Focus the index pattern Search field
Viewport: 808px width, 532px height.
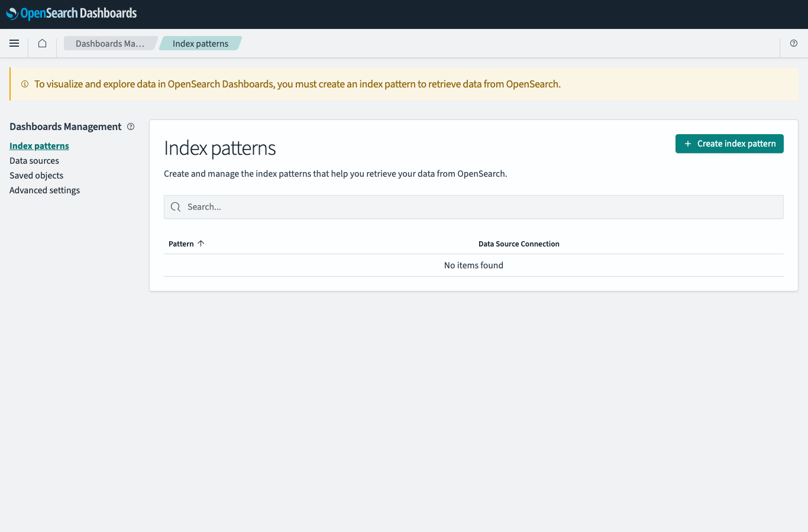pyautogui.click(x=474, y=207)
